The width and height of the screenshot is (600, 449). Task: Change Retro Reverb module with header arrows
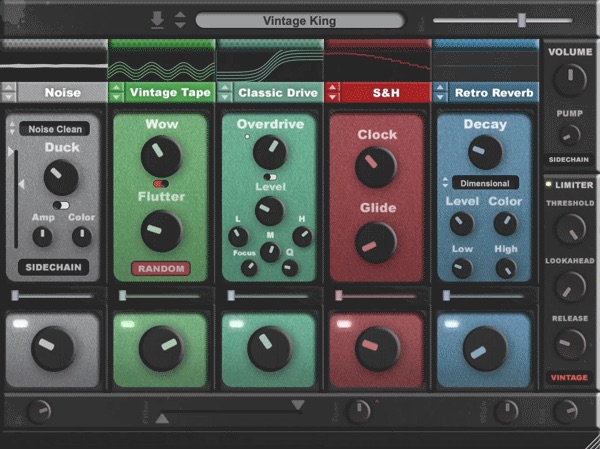click(440, 92)
